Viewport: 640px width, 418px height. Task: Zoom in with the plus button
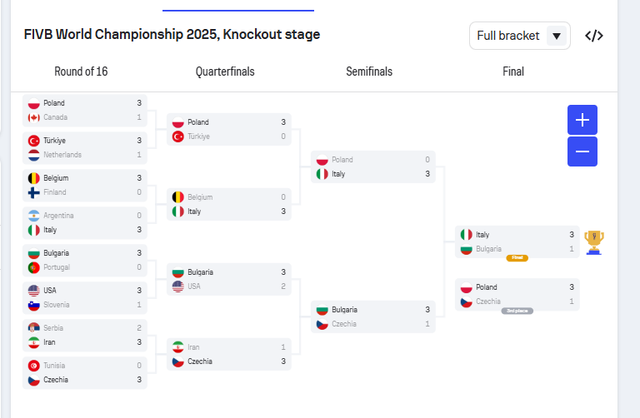tap(582, 120)
